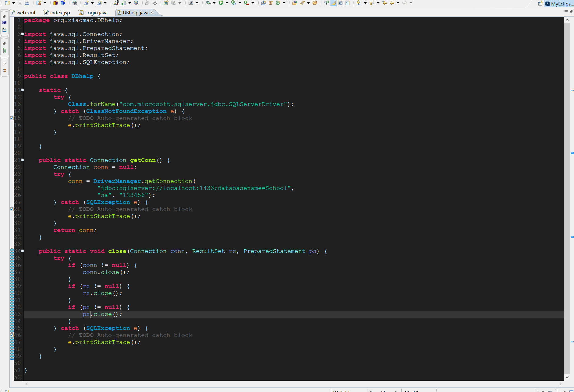Click the Next Annotation arrow icon
Viewport: 574px width, 392px height.
359,3
